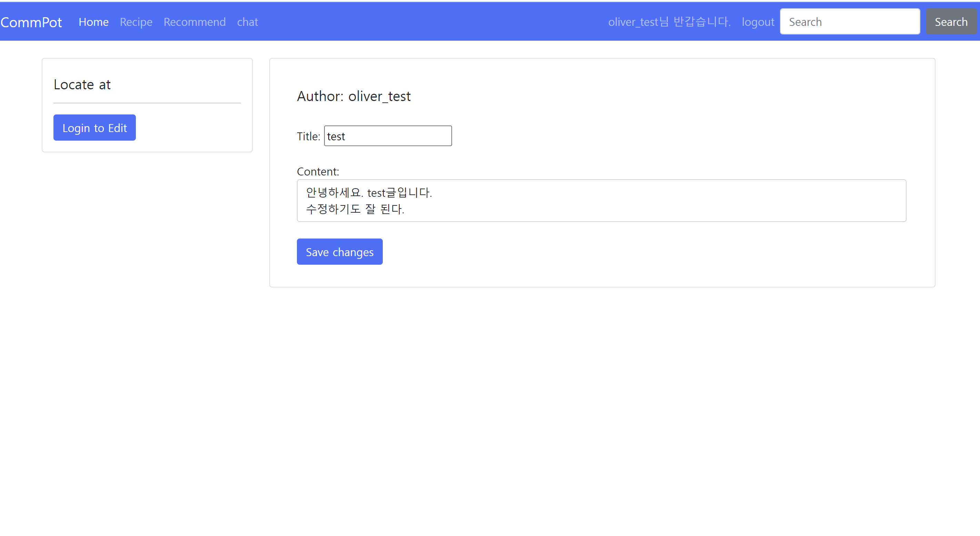Screen dimensions: 980x536
Task: Click the Locate at heading
Action: coord(82,84)
